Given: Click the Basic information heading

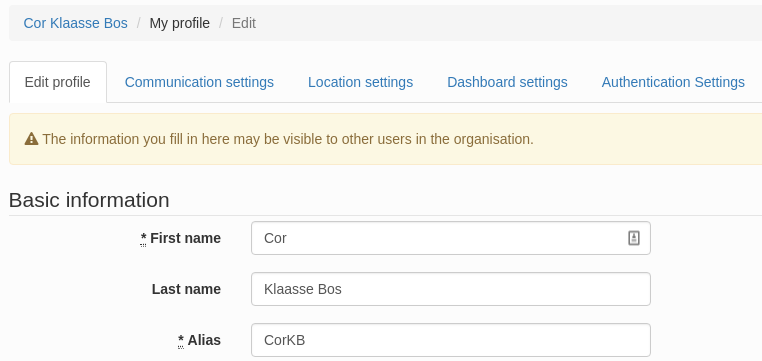Looking at the screenshot, I should pyautogui.click(x=89, y=200).
